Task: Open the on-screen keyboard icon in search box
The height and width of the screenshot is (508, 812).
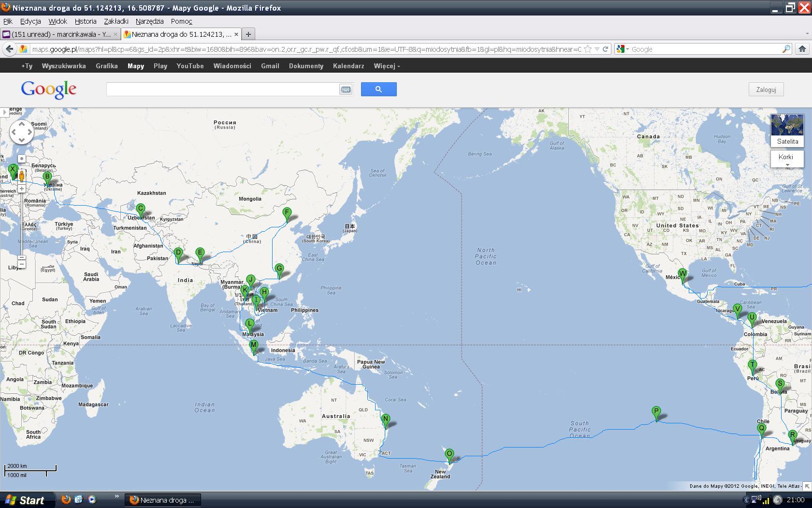Action: click(x=346, y=90)
